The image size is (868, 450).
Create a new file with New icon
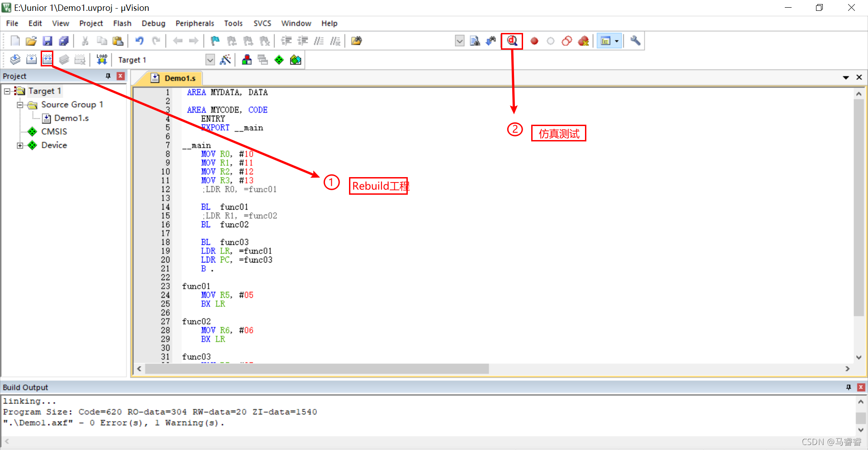15,41
